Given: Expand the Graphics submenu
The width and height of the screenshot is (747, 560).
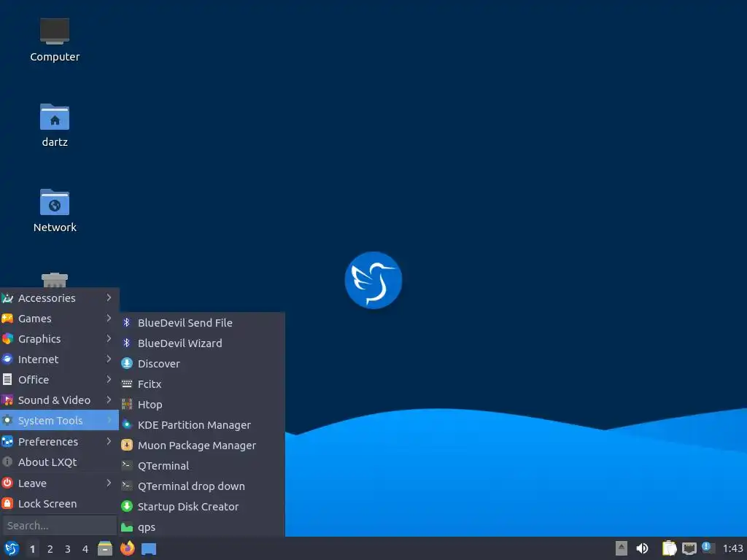Looking at the screenshot, I should (59, 339).
